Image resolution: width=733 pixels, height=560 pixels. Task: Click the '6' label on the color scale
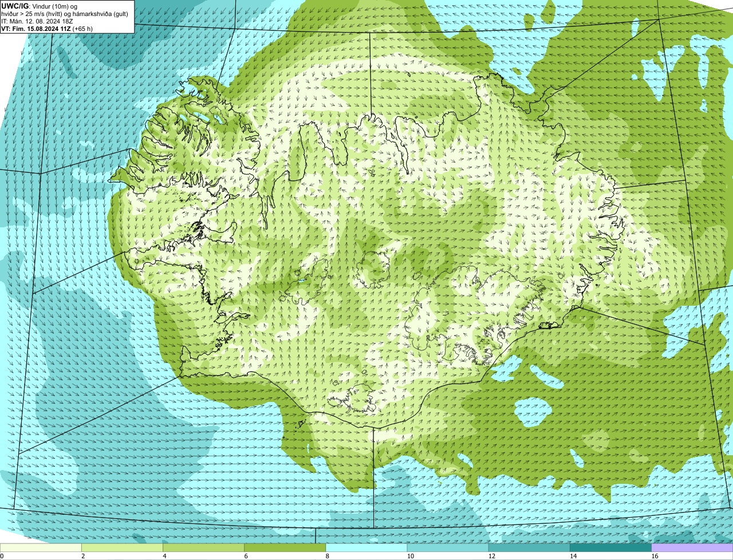click(x=246, y=556)
